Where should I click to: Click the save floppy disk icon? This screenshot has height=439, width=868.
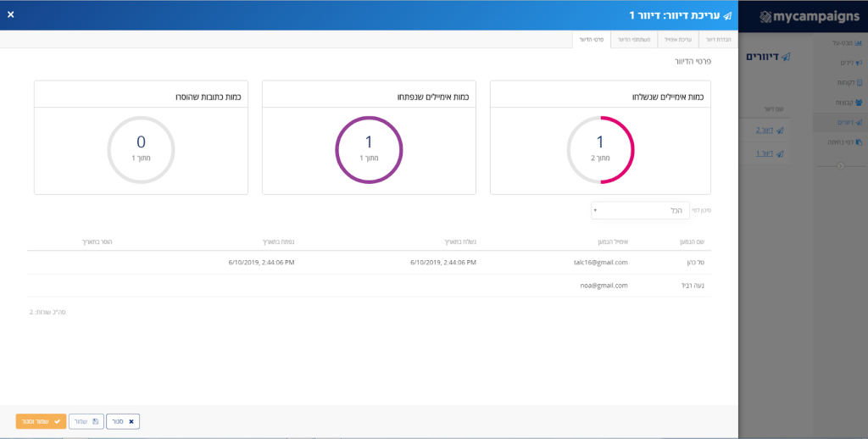click(95, 422)
